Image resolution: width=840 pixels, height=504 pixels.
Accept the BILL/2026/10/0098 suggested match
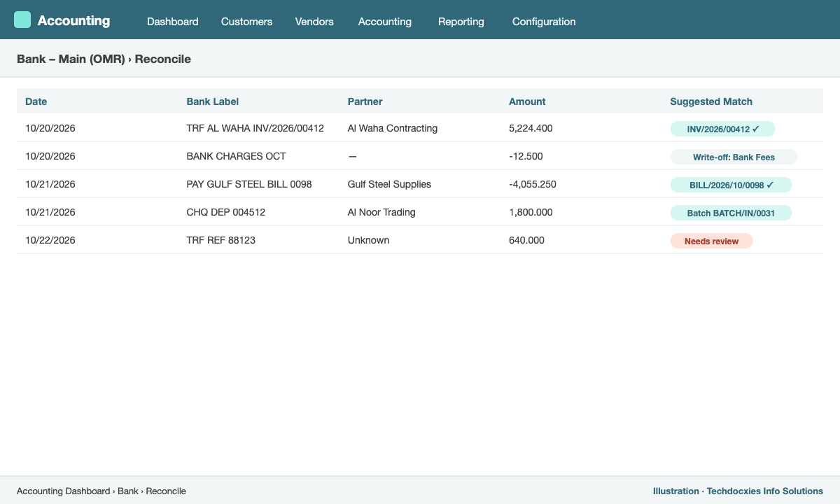(x=731, y=185)
